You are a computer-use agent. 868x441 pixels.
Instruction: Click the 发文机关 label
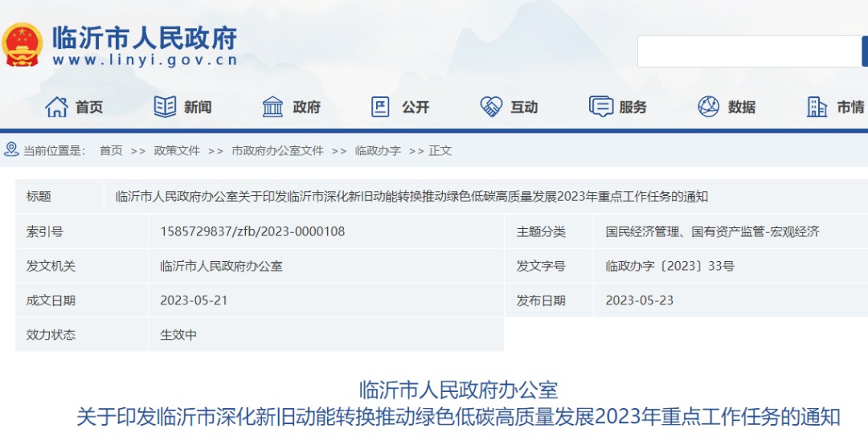coord(51,266)
